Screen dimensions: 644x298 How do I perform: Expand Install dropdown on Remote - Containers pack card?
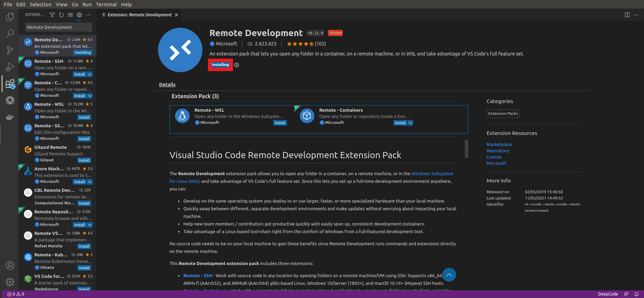click(410, 123)
